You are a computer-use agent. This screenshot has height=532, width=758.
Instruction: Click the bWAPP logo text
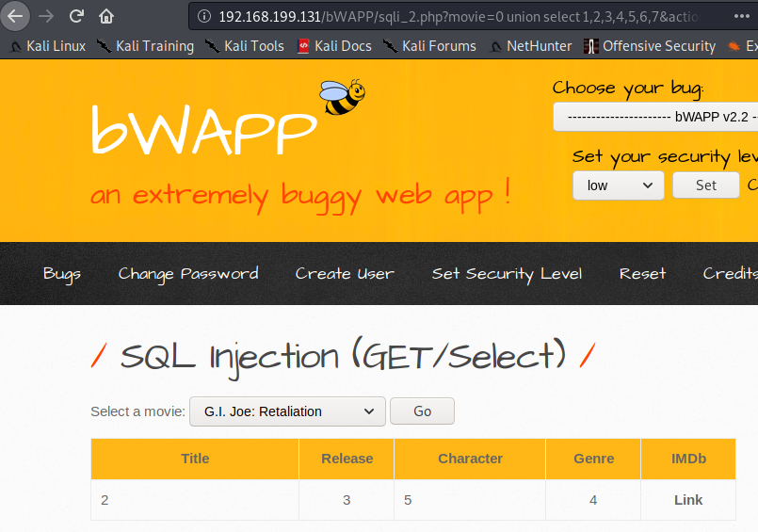point(203,129)
